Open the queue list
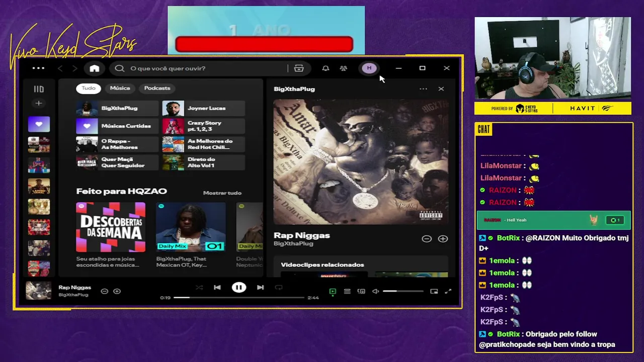The width and height of the screenshot is (644, 362). 347,291
